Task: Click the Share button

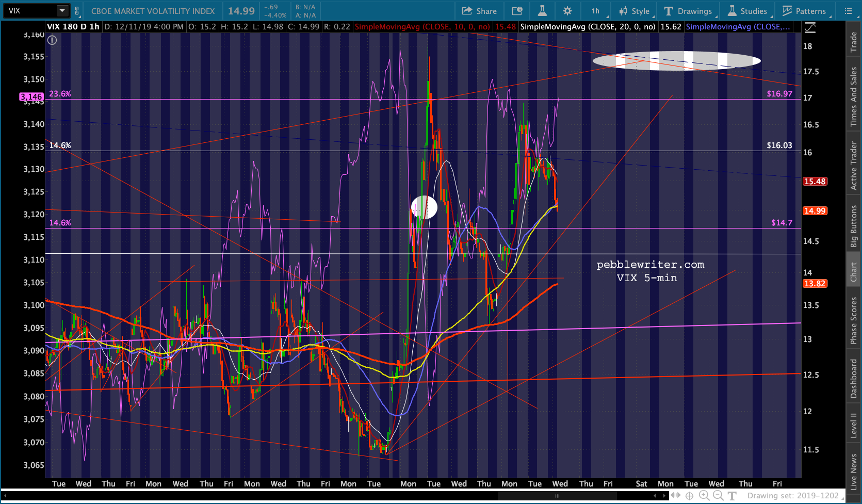Action: pyautogui.click(x=479, y=11)
